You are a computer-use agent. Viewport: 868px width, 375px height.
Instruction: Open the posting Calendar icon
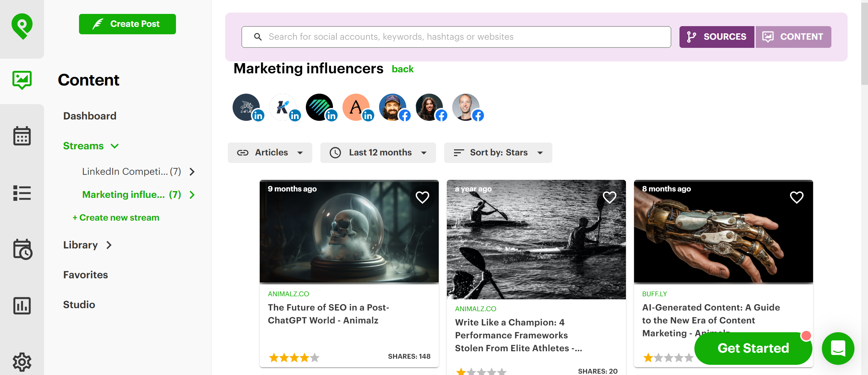(x=22, y=136)
